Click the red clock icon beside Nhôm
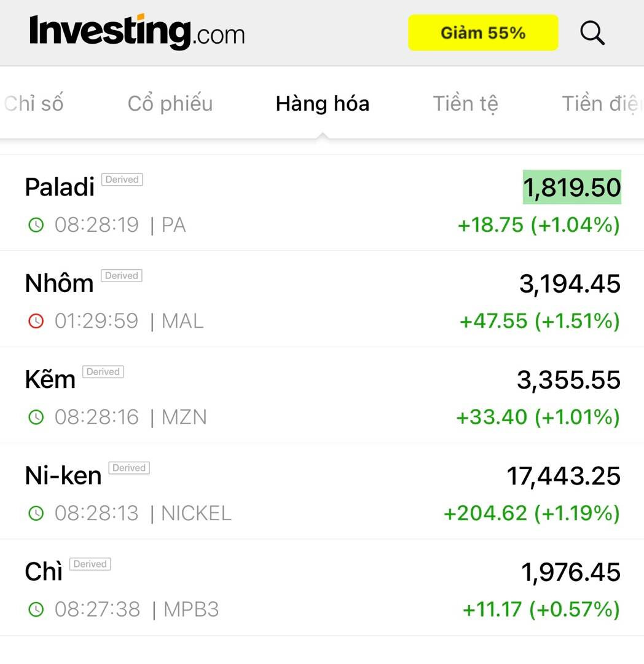The height and width of the screenshot is (664, 644). click(36, 321)
